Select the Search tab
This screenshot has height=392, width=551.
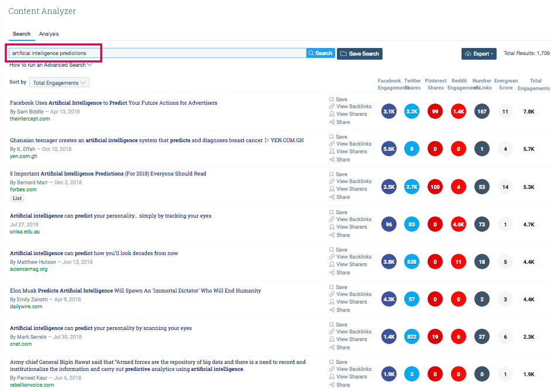pos(21,33)
